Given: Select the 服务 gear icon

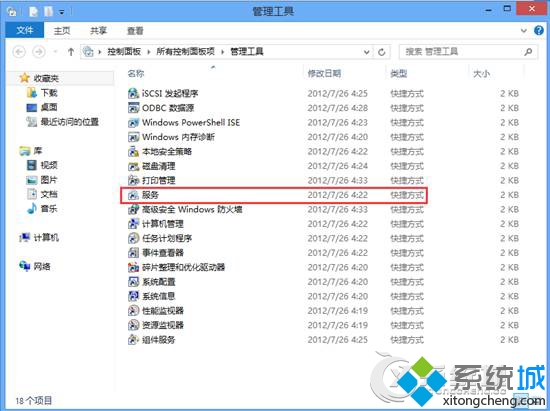Looking at the screenshot, I should [x=133, y=195].
